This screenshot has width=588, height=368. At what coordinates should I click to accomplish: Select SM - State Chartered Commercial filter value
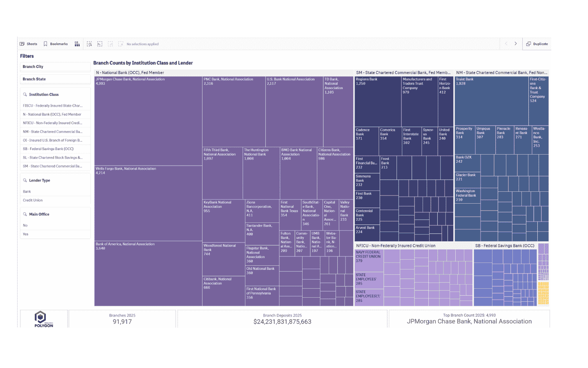(x=55, y=166)
